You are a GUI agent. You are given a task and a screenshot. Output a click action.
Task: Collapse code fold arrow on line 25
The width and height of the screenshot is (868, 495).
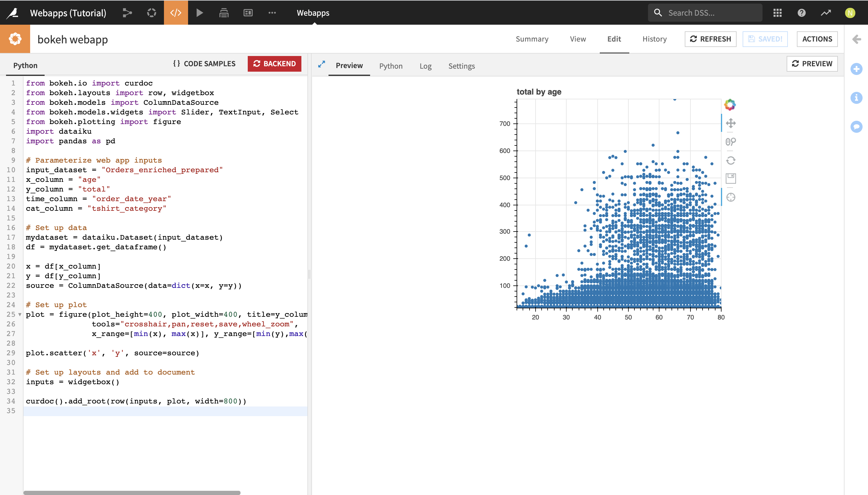point(20,315)
